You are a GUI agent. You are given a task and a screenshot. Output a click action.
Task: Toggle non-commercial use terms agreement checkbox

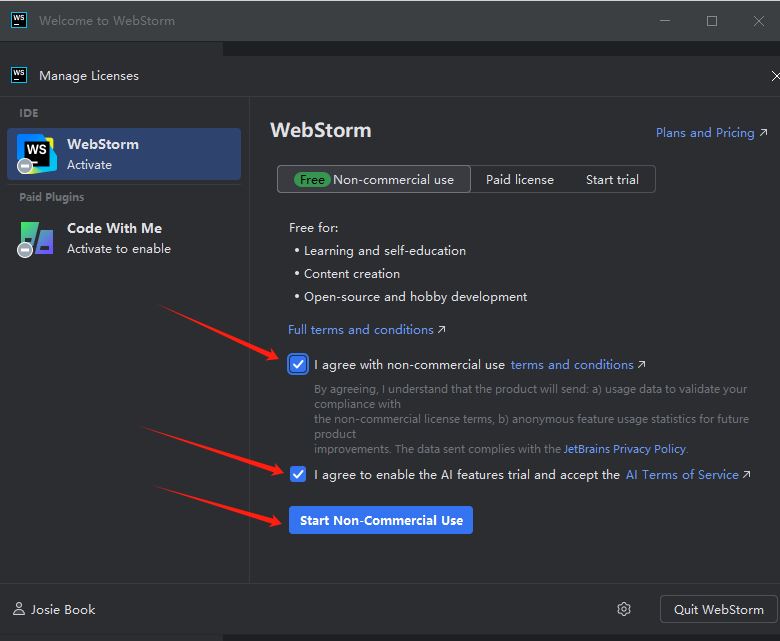pyautogui.click(x=298, y=365)
